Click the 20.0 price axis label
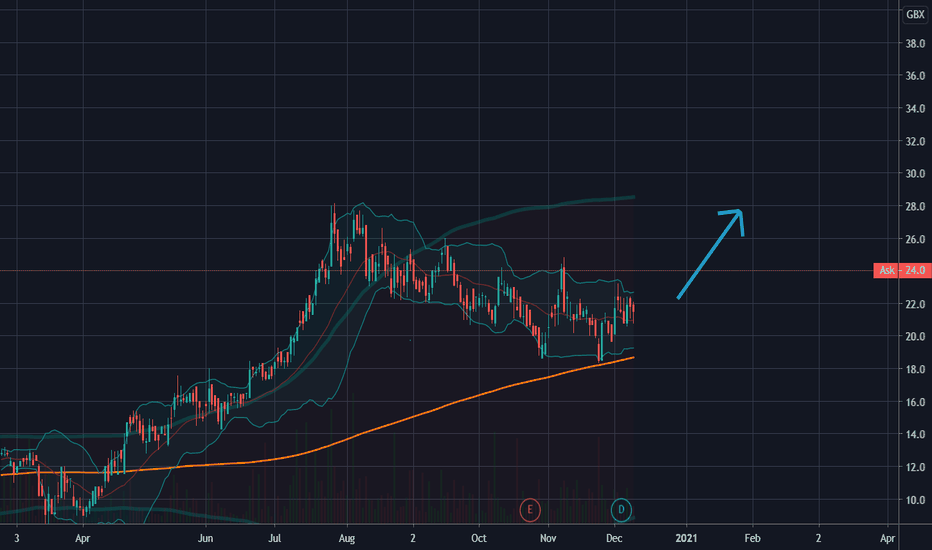The height and width of the screenshot is (550, 932). coord(915,337)
